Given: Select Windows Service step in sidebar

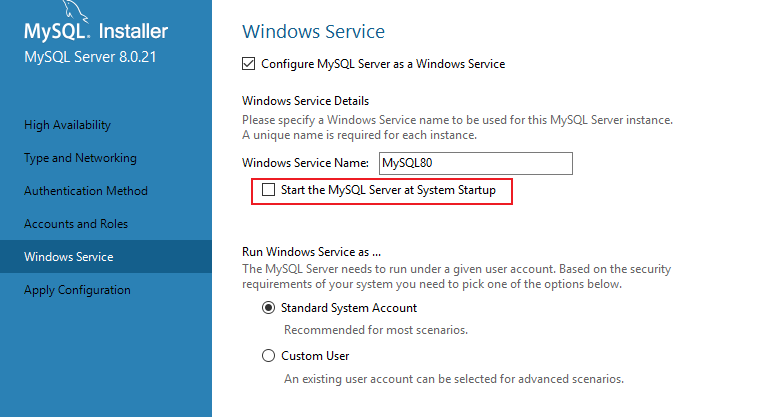Looking at the screenshot, I should 106,256.
